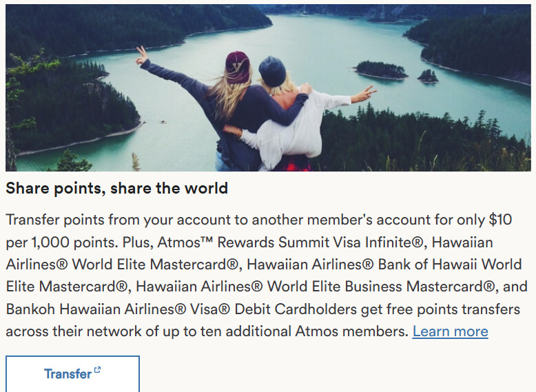Open the Learn more link
The height and width of the screenshot is (392, 536).
pos(450,331)
